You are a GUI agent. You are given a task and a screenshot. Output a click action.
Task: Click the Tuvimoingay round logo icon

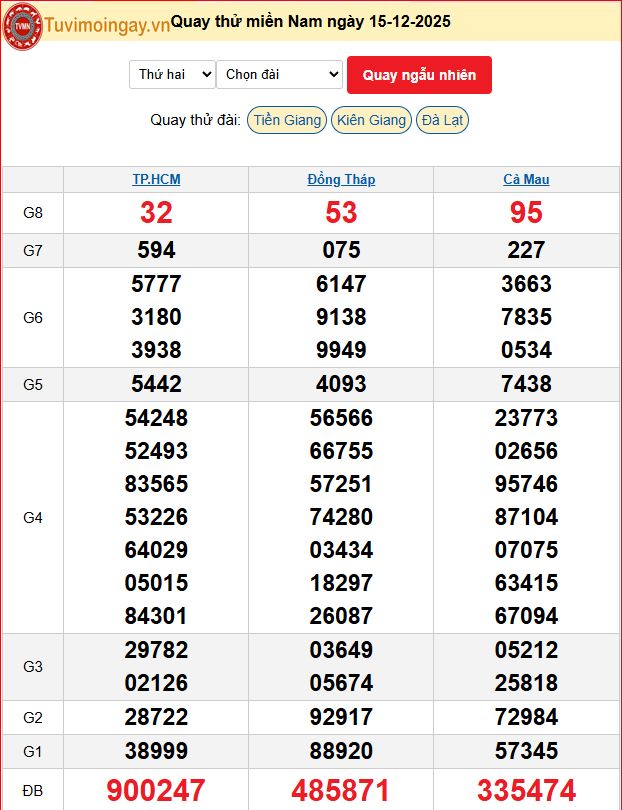pyautogui.click(x=23, y=25)
